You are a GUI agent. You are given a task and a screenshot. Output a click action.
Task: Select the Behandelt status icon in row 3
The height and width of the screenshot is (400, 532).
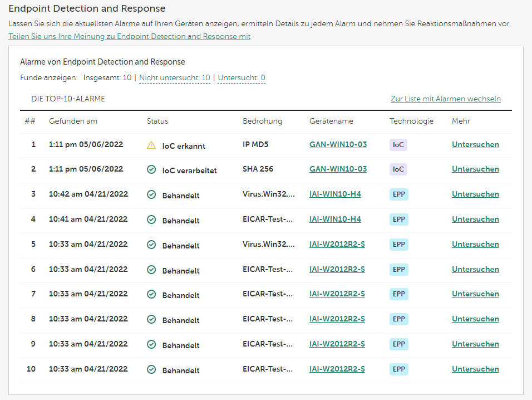(151, 195)
